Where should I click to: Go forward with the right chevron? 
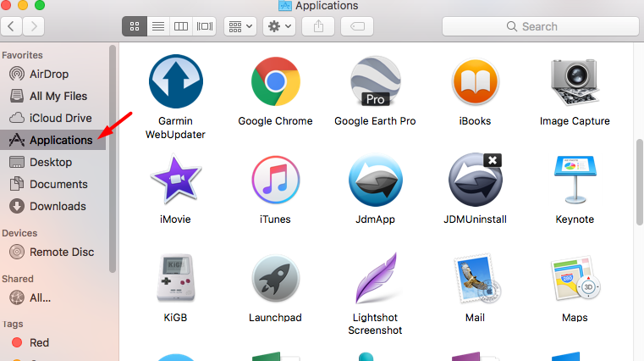(x=34, y=27)
